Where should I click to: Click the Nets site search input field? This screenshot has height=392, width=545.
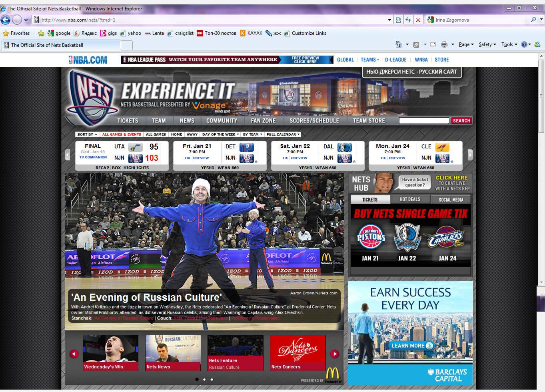click(424, 121)
